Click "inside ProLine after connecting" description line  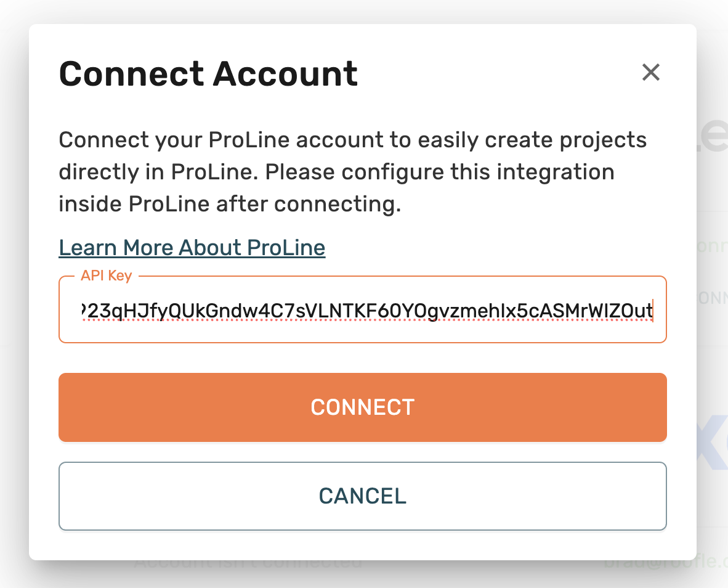coord(229,204)
